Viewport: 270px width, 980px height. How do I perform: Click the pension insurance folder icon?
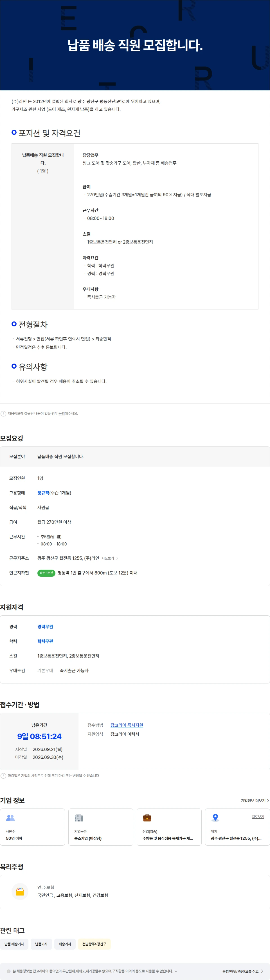20,891
